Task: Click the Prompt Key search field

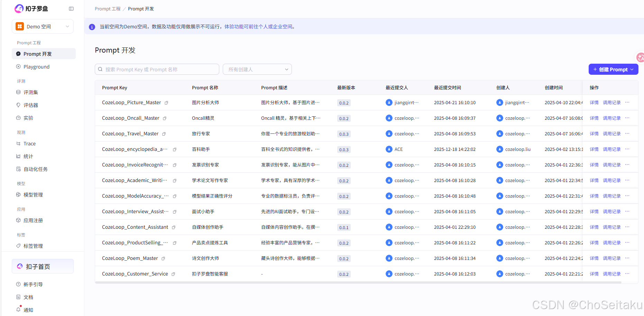Action: tap(157, 69)
